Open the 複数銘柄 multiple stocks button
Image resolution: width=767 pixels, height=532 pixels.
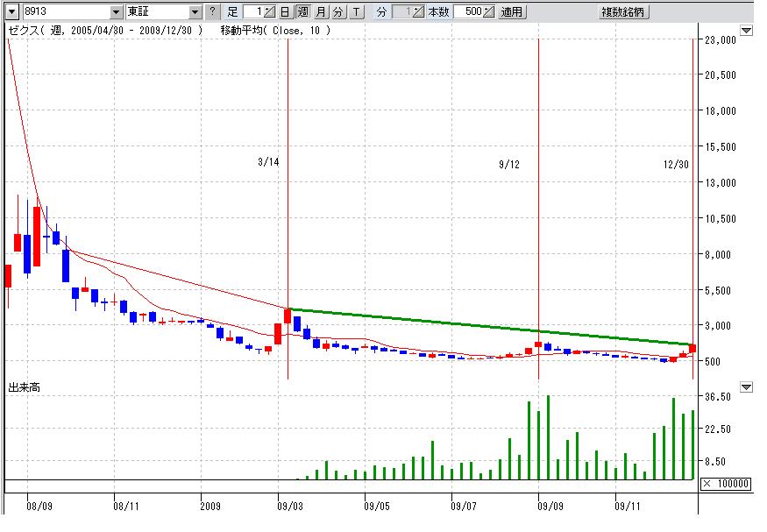(x=623, y=12)
